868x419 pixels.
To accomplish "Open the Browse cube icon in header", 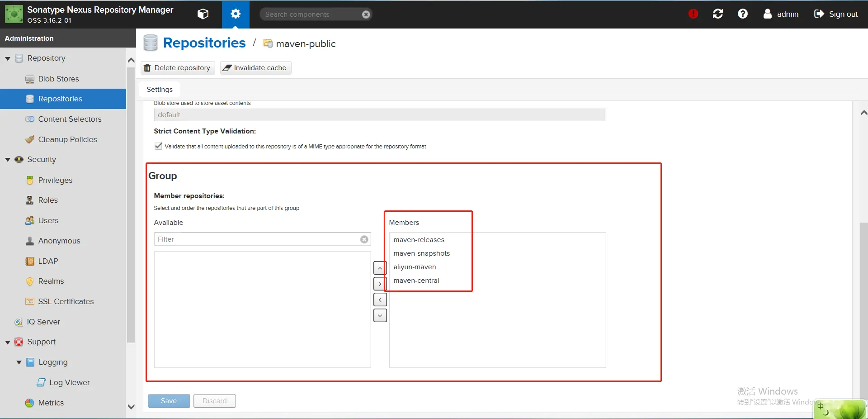I will (x=203, y=14).
